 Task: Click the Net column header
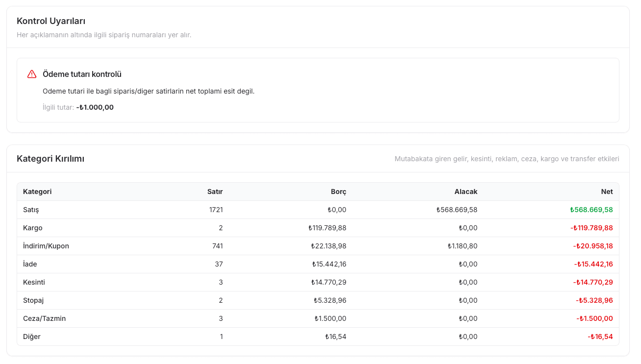pyautogui.click(x=607, y=192)
